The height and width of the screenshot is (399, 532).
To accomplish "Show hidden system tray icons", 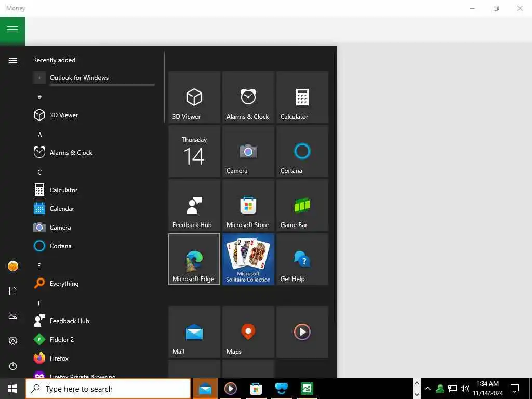I will [x=428, y=389].
